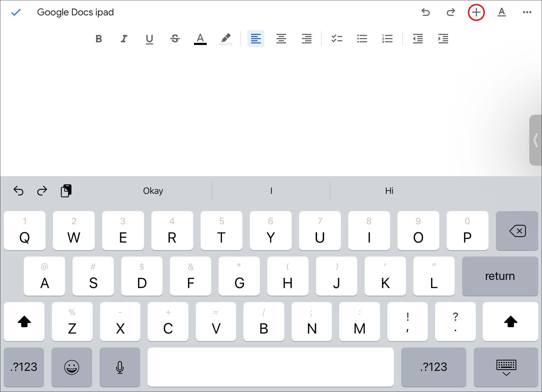Click undo arrow in top toolbar
This screenshot has height=392, width=542.
click(x=426, y=12)
